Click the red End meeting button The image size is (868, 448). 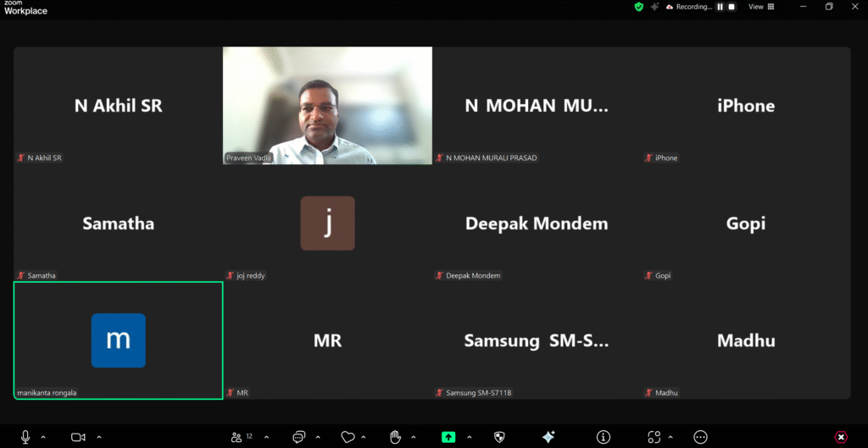pos(841,437)
